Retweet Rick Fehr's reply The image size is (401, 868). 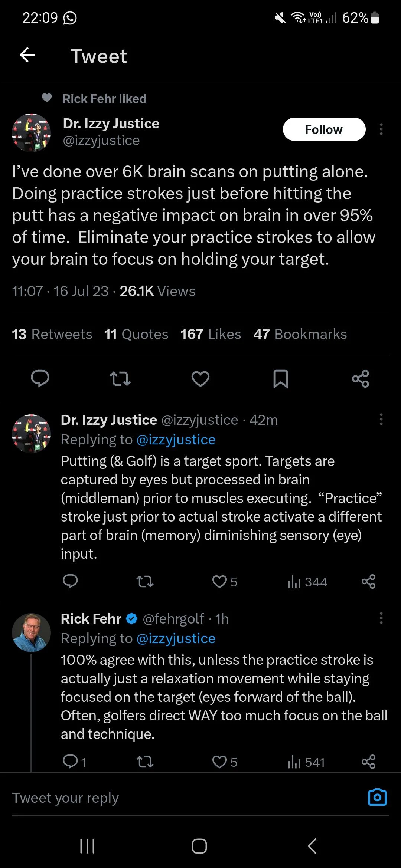(x=145, y=762)
